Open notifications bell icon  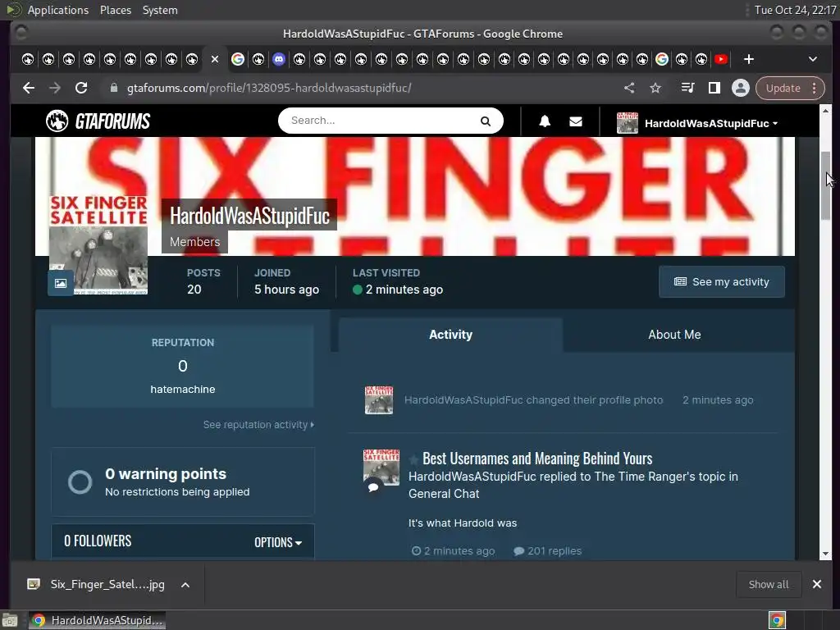[545, 121]
